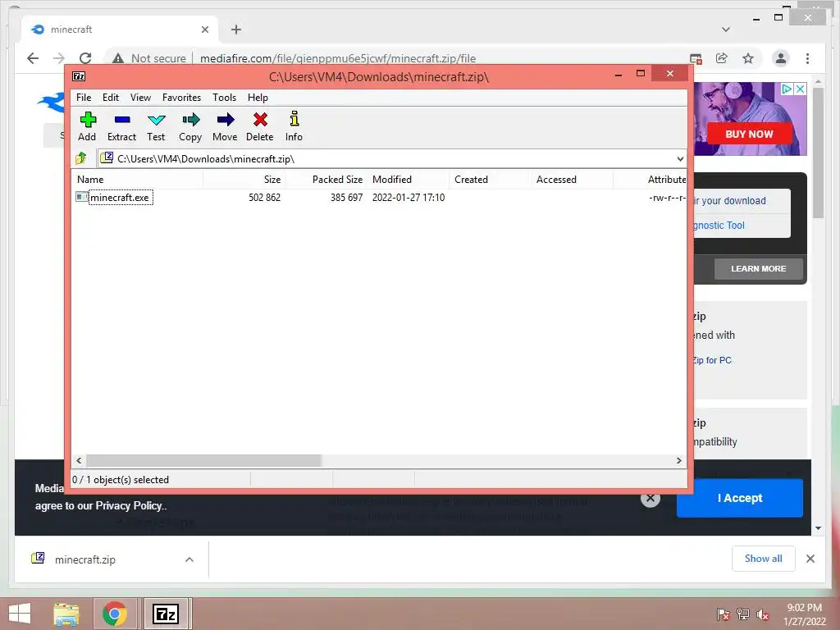Open the Help menu

[258, 98]
